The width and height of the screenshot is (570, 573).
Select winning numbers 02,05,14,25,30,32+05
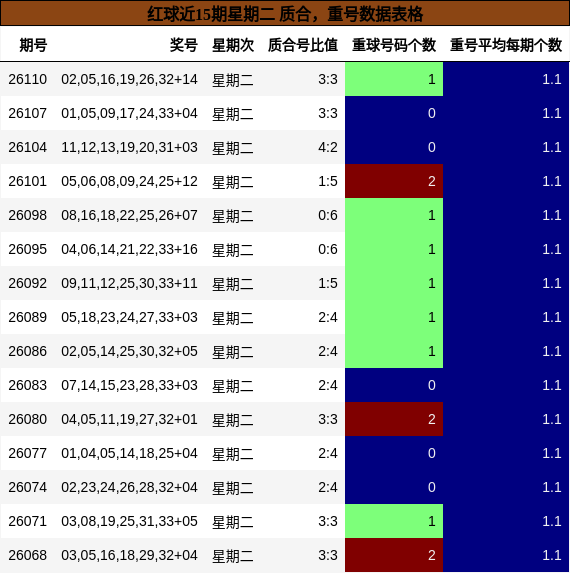point(129,351)
